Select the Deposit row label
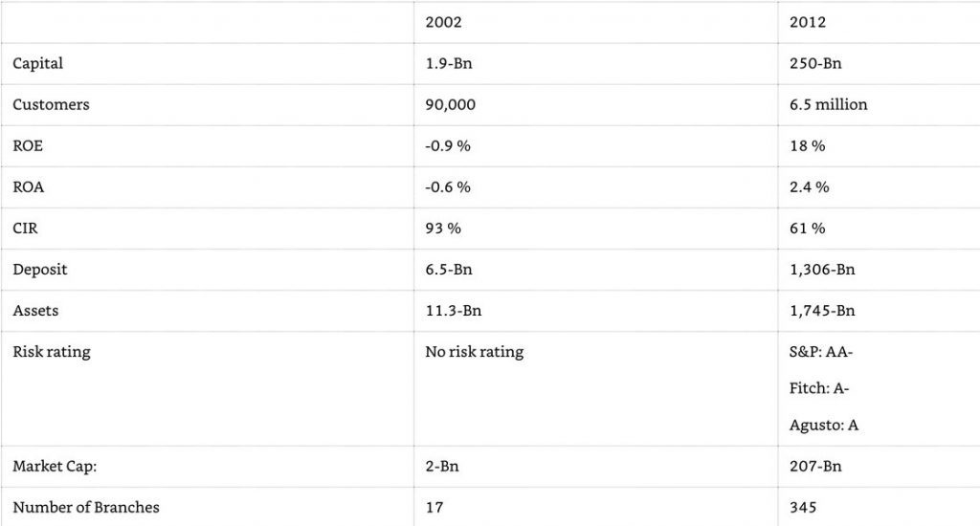980x526 pixels. [39, 270]
